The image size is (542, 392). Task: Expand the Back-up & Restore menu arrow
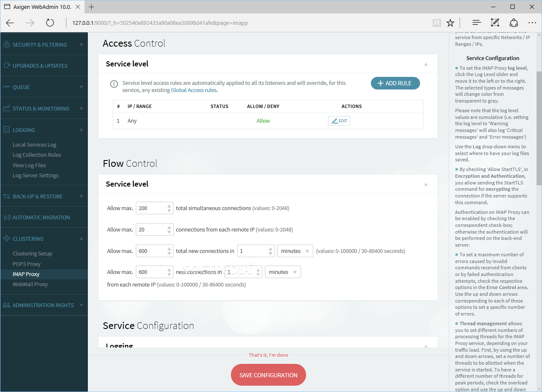click(81, 196)
